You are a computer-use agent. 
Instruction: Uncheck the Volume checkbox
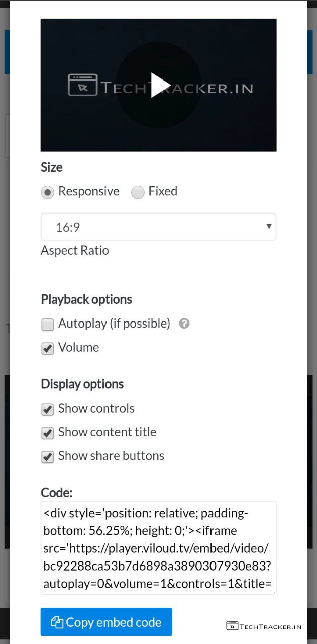48,348
